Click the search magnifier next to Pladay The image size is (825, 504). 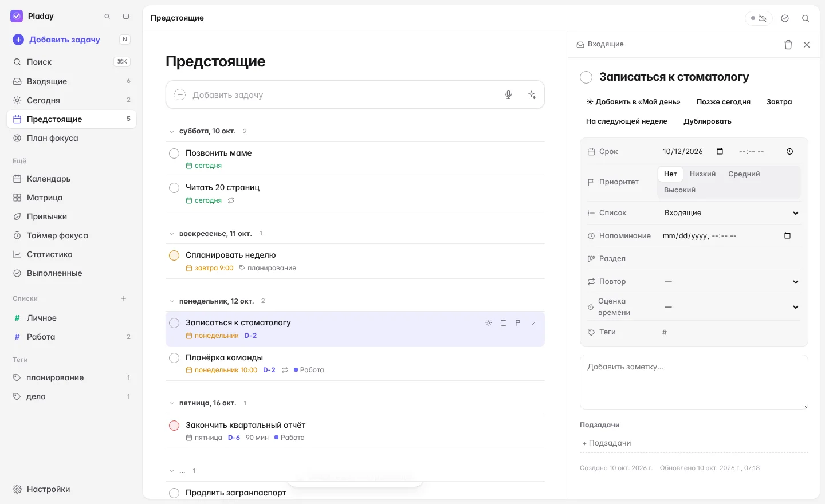(107, 17)
